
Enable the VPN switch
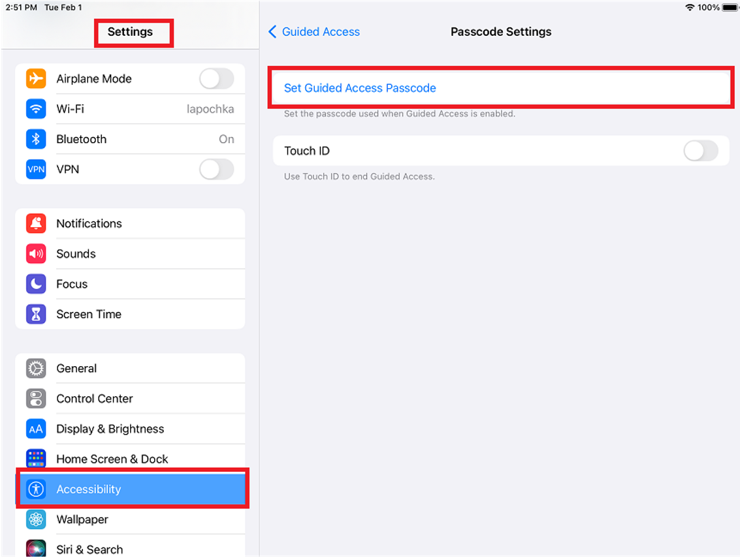217,169
